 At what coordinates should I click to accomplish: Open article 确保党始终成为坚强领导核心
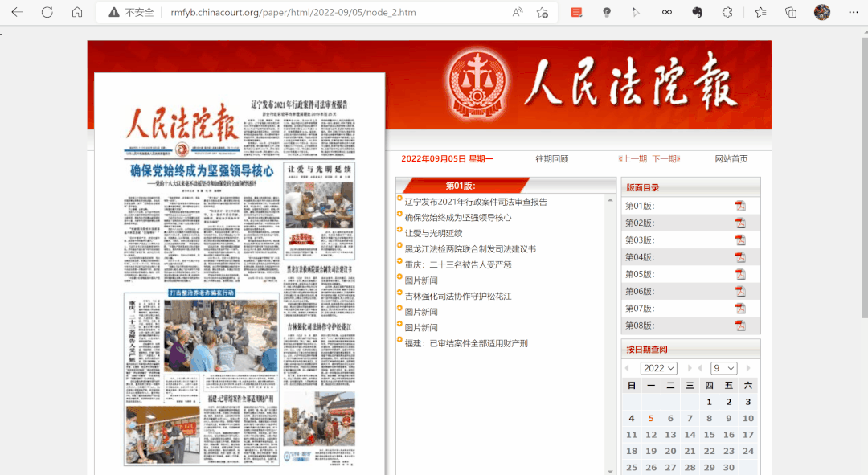(458, 218)
